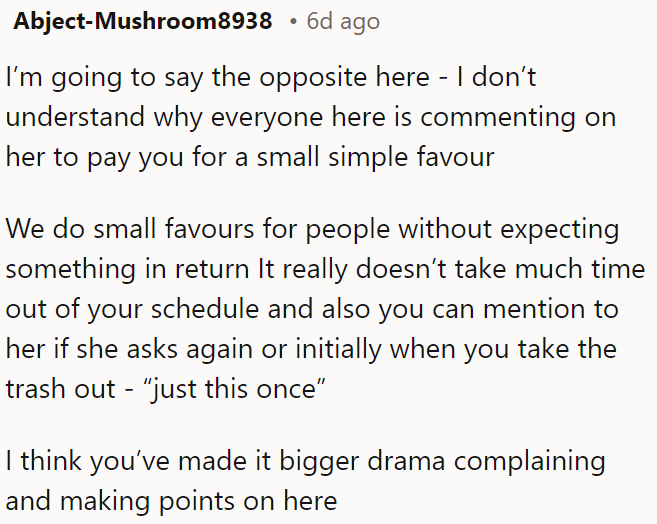The width and height of the screenshot is (657, 524).
Task: Click the word "trash" in the comment
Action: pyautogui.click(x=36, y=389)
